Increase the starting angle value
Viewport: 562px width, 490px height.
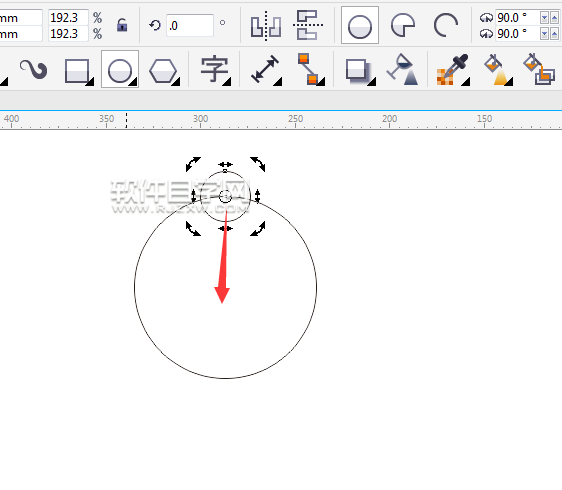coord(554,17)
